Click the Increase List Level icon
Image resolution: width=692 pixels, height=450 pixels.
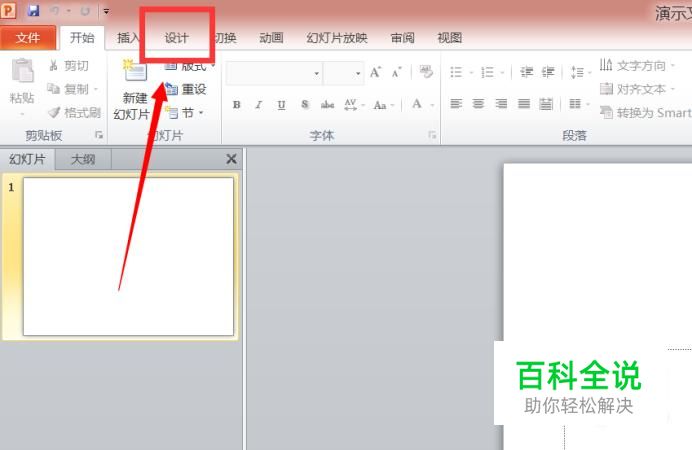pos(548,72)
